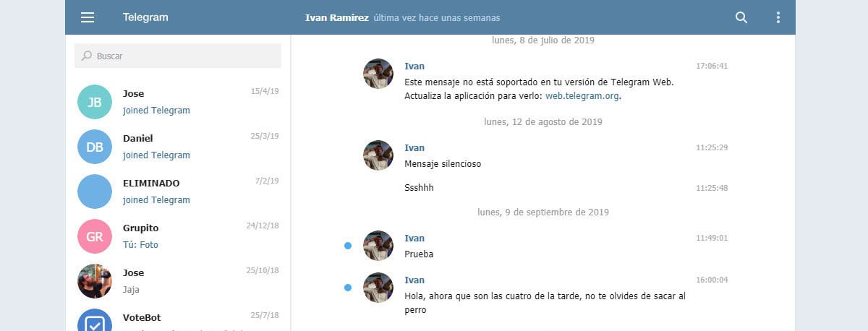This screenshot has width=868, height=331.
Task: Select the unread dot beside Prueba message
Action: [348, 246]
